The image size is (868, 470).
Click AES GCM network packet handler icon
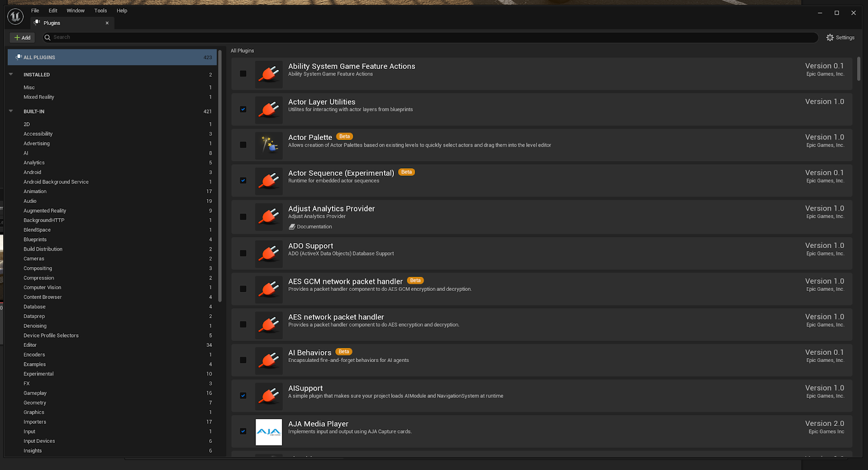(x=269, y=289)
